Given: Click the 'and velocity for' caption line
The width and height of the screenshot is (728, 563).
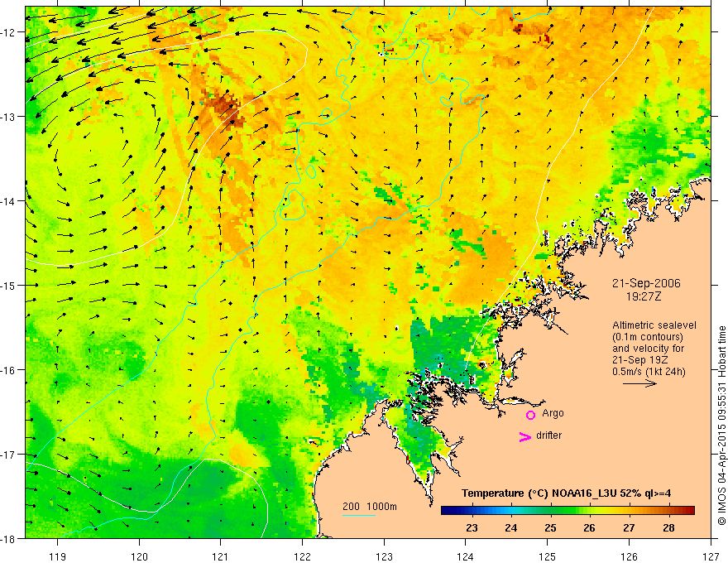Looking at the screenshot, I should click(648, 349).
